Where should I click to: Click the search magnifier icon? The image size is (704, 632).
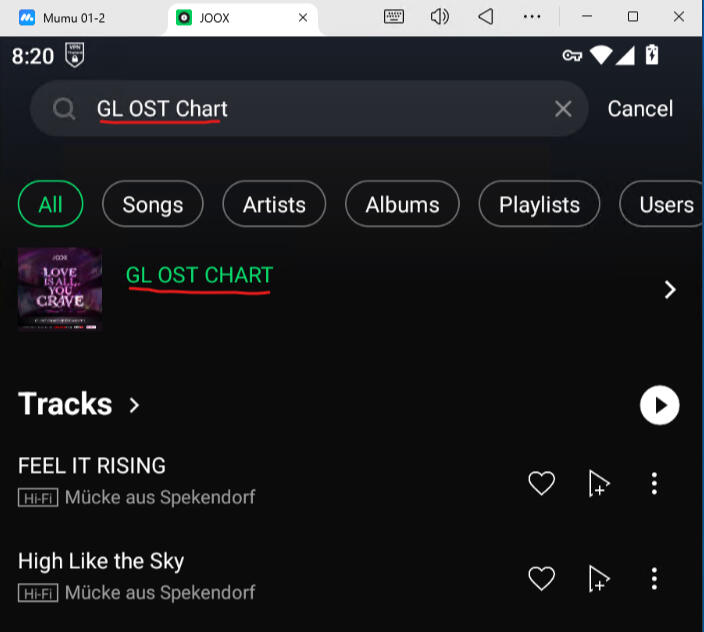64,109
